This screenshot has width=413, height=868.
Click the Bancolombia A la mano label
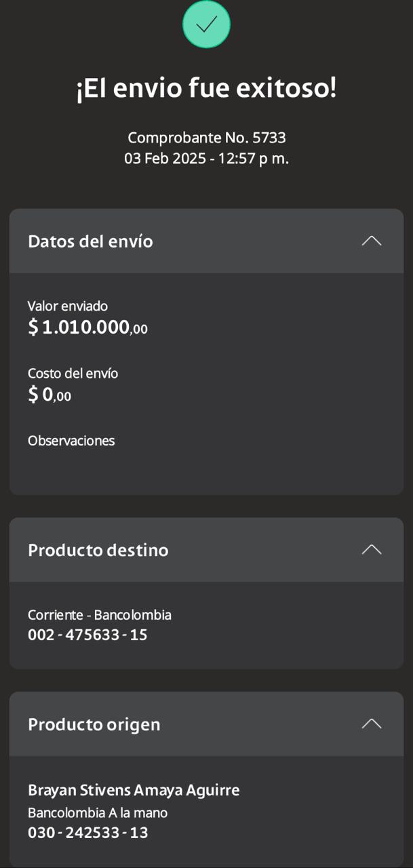click(x=97, y=812)
